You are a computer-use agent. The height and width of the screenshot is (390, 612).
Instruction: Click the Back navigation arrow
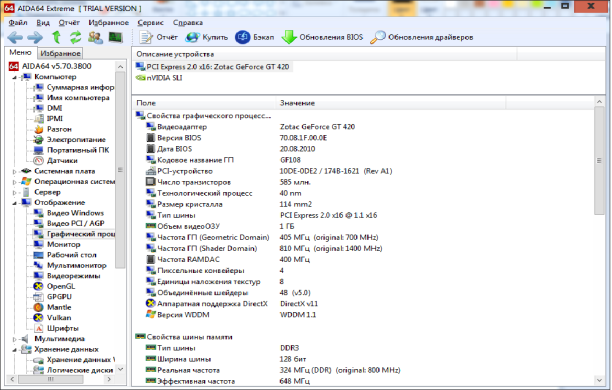[15, 37]
